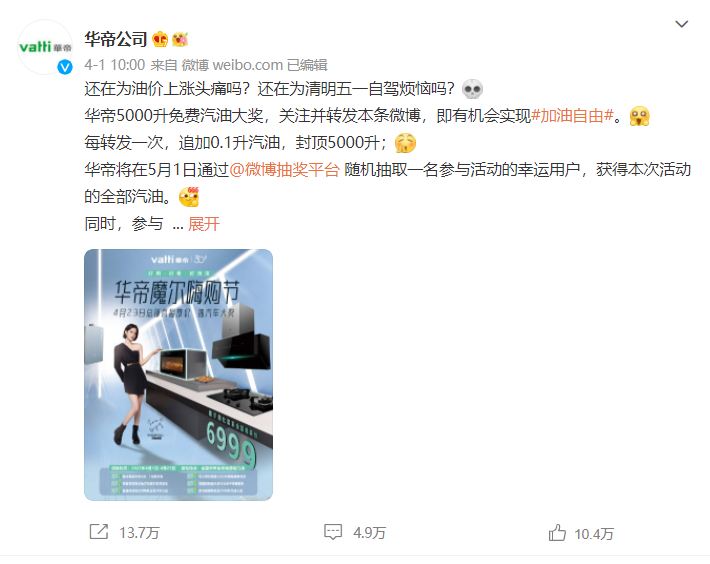Open comments via speech bubble icon
The width and height of the screenshot is (710, 564).
click(x=333, y=532)
